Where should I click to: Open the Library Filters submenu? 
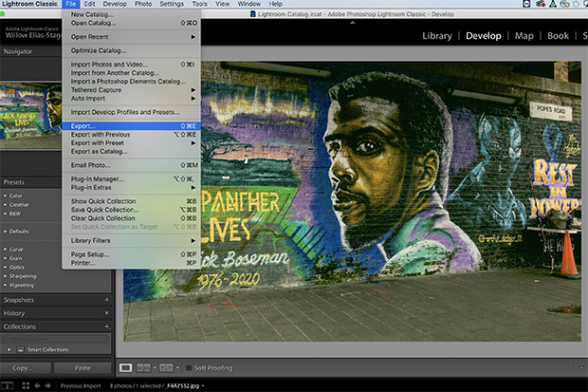point(131,240)
